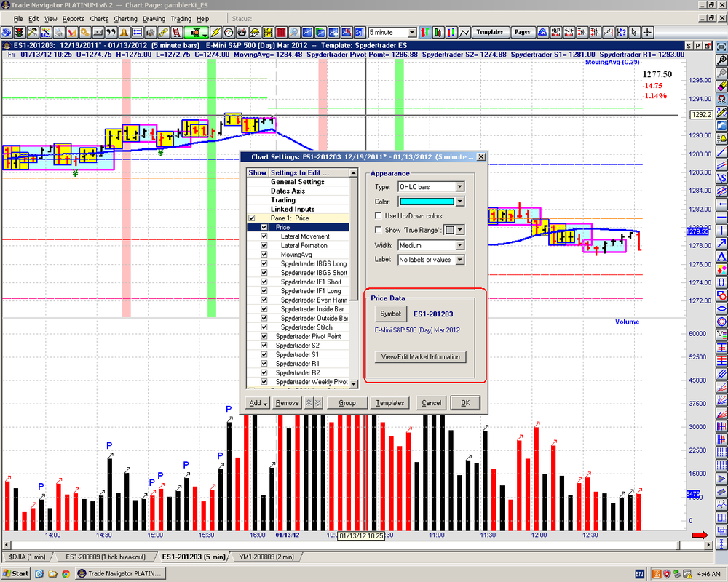
Task: Uncheck the MovingAvg indicator checkbox
Action: [x=264, y=255]
